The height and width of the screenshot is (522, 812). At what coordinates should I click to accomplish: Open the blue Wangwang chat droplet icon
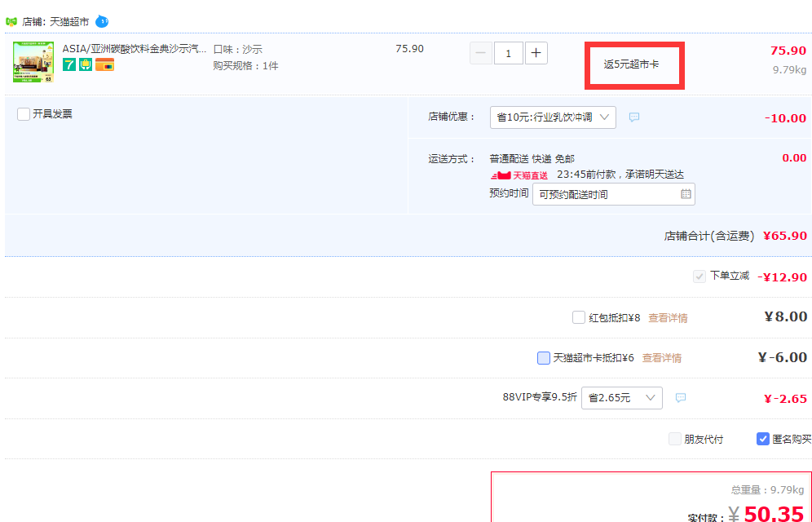point(102,21)
